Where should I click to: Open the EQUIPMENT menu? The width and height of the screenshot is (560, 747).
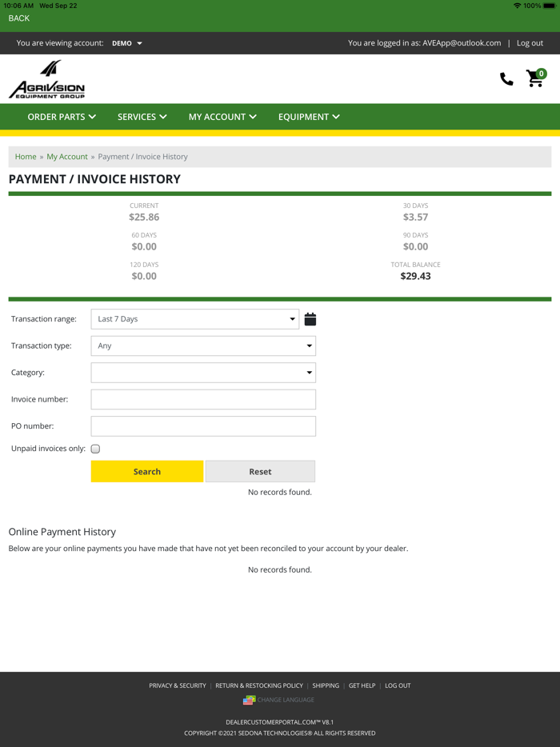(x=309, y=117)
